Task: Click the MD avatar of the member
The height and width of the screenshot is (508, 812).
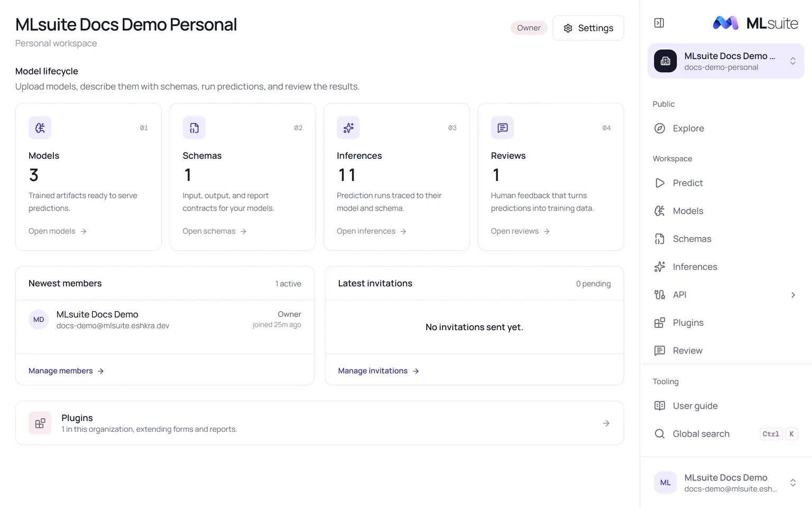Action: click(39, 320)
